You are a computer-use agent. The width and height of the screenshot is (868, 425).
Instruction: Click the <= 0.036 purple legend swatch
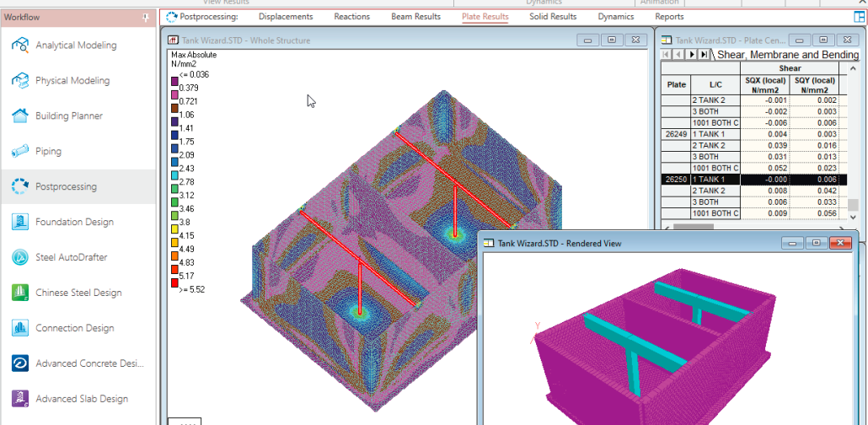point(174,81)
